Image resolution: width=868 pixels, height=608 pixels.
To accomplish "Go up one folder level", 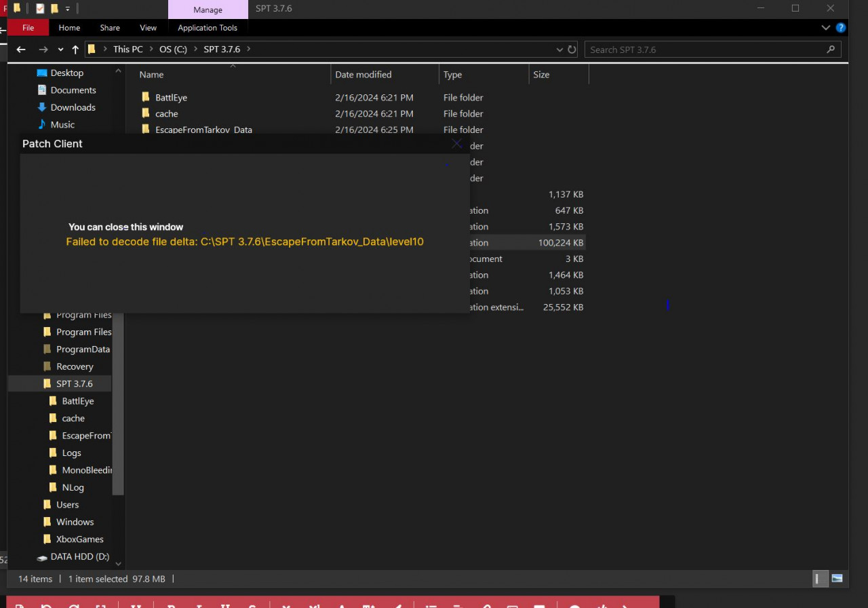I will 75,50.
